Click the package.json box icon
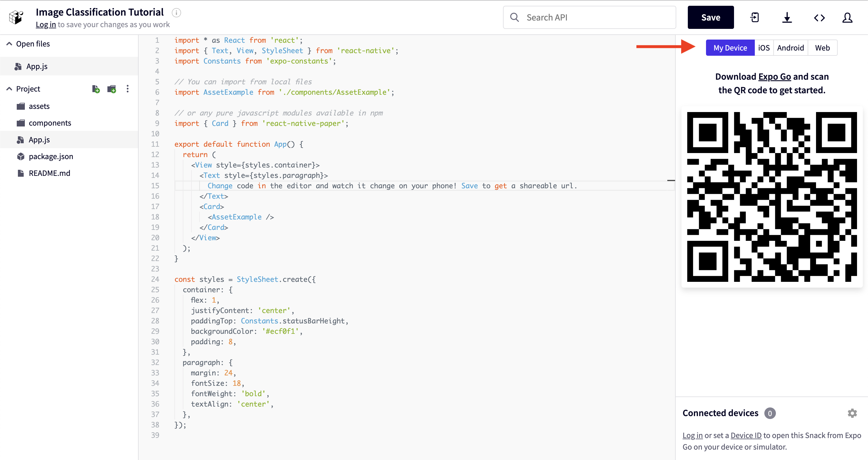The width and height of the screenshot is (868, 460). [21, 157]
